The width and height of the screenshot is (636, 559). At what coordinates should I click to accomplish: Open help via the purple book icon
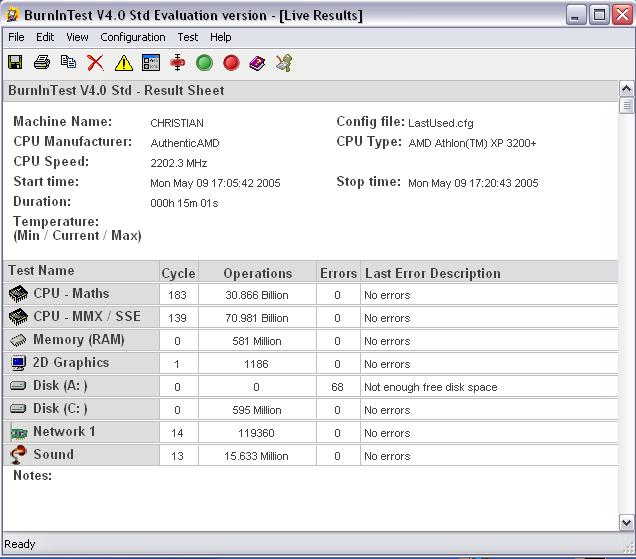[257, 63]
